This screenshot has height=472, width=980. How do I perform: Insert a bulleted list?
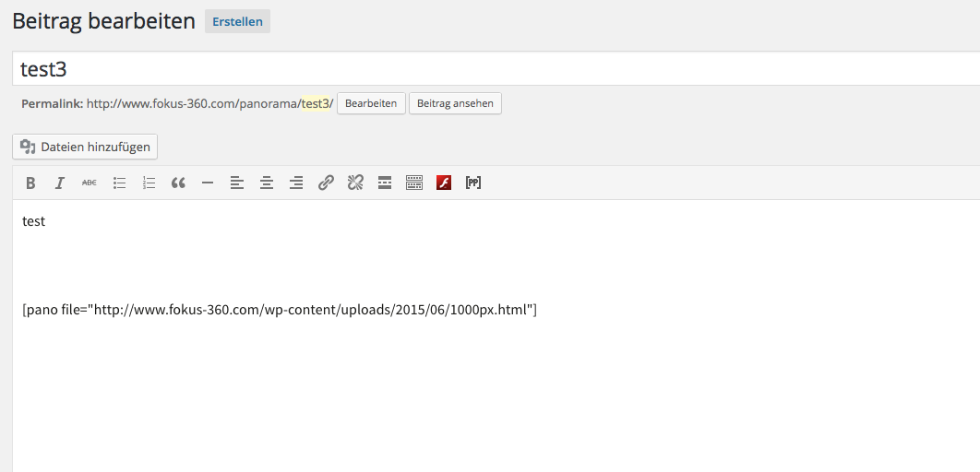pos(119,183)
